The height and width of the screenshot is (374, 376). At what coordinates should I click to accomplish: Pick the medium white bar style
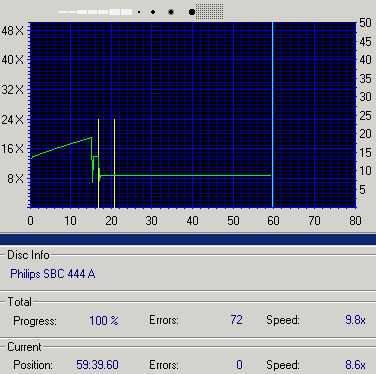(92, 12)
